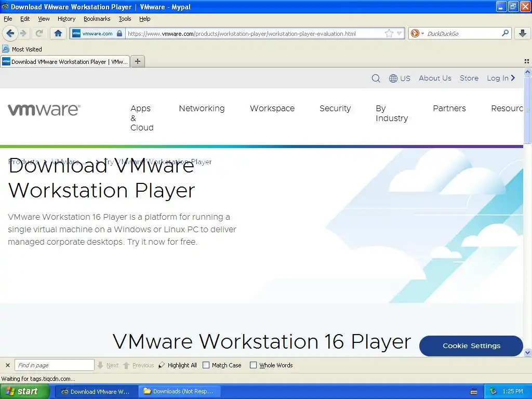Click the Find Previous arrow button
This screenshot has height=399, width=532.
(x=138, y=365)
